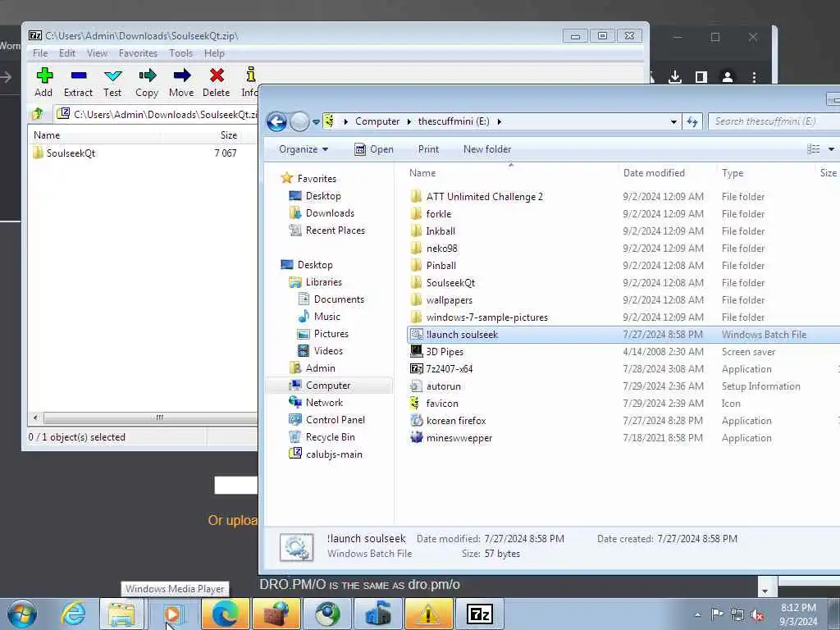
Task: Select Network in the navigation pane
Action: coord(323,403)
